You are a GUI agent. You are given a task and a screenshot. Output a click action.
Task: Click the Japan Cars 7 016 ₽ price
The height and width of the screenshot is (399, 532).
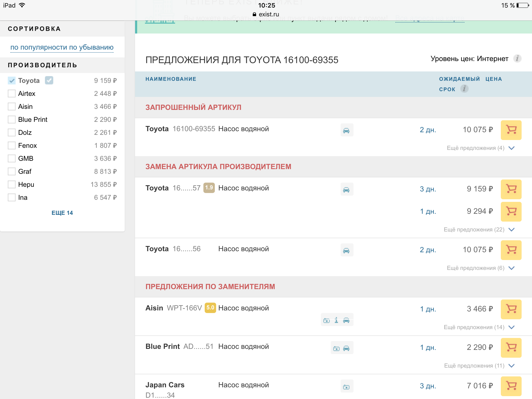(480, 385)
